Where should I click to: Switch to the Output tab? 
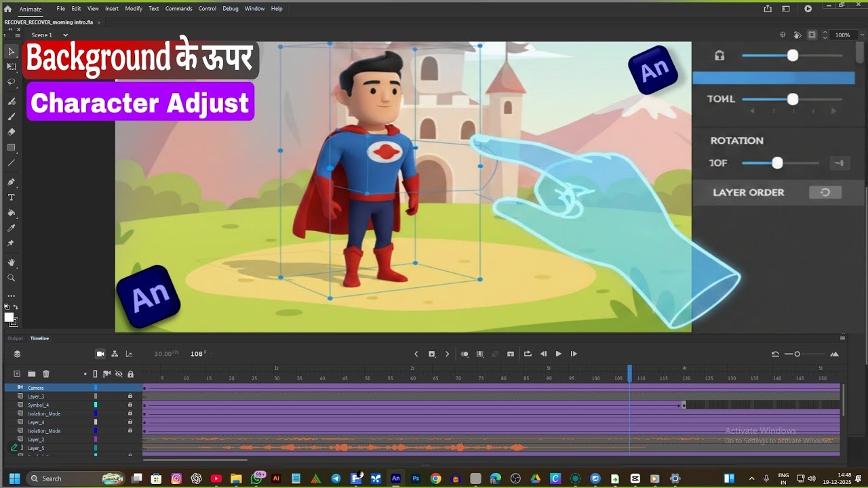15,338
